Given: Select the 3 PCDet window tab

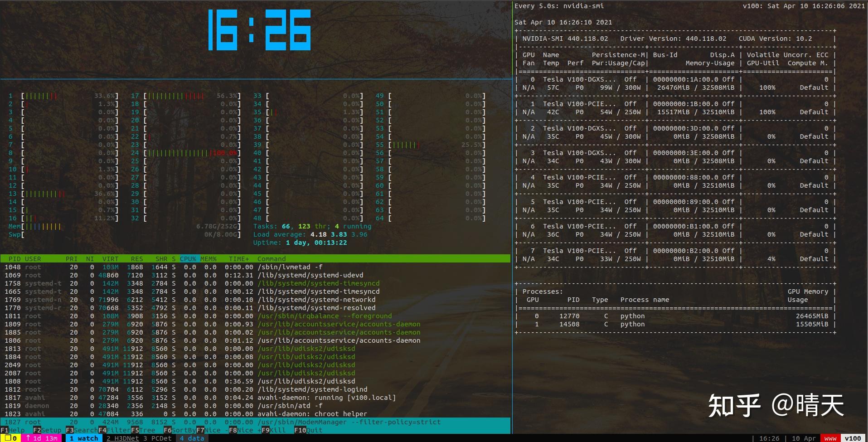Looking at the screenshot, I should click(158, 438).
